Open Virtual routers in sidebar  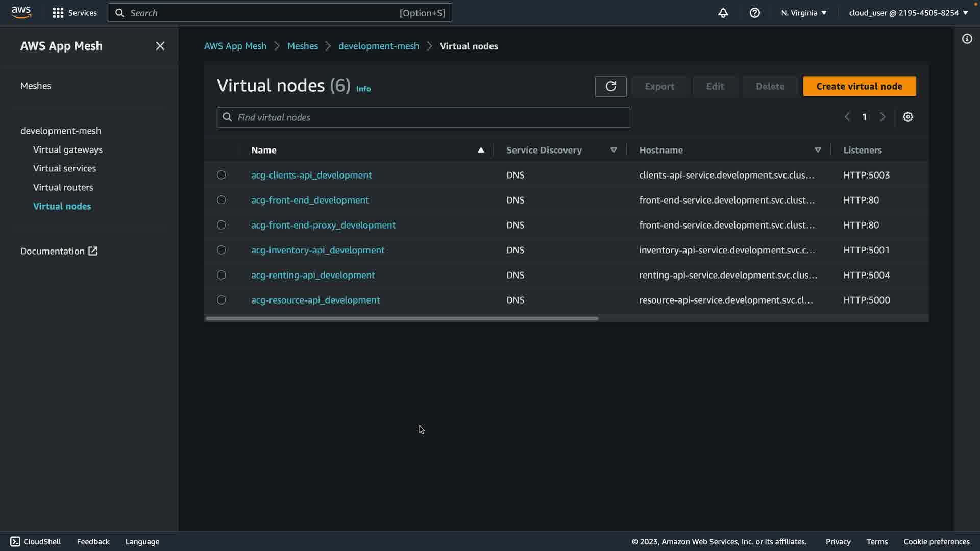(63, 187)
